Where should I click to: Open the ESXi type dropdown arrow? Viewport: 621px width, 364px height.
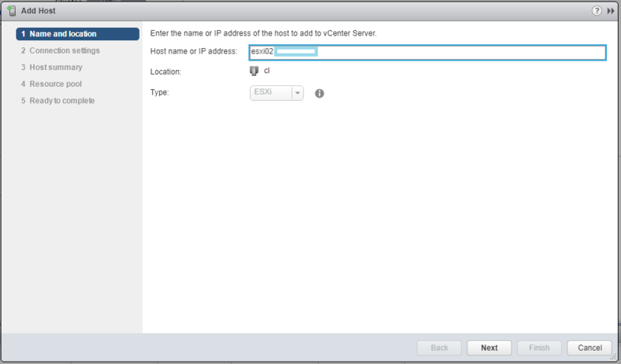pyautogui.click(x=297, y=93)
